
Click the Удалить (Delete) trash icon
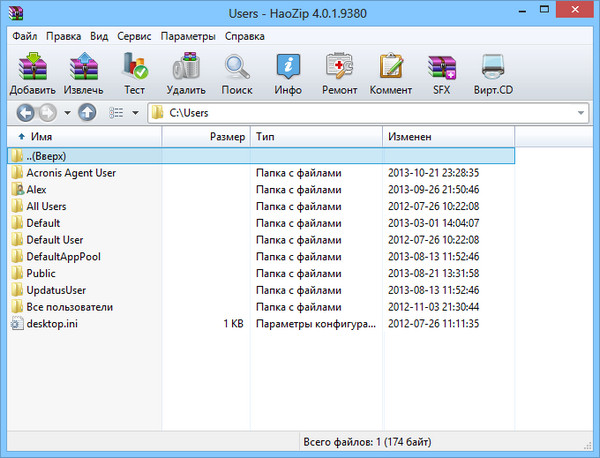(187, 72)
